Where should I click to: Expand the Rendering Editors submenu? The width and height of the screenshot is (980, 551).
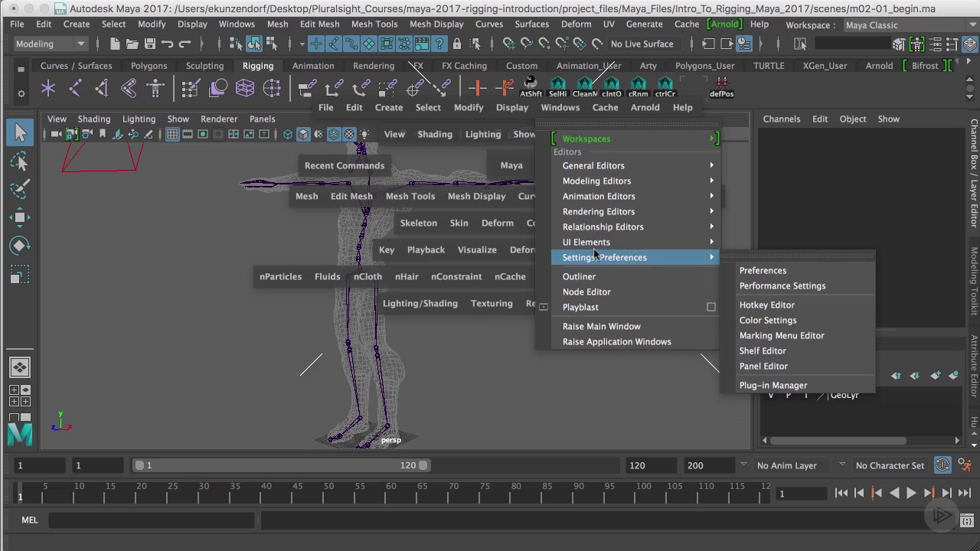click(x=635, y=211)
